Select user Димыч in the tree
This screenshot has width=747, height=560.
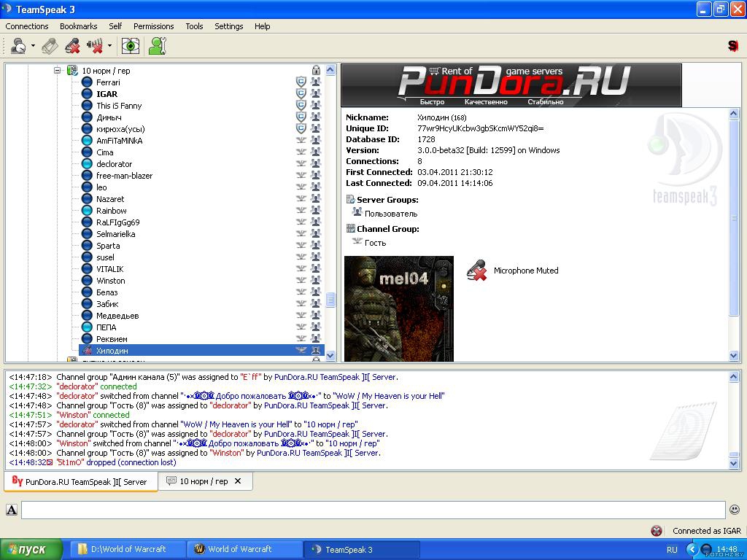pyautogui.click(x=109, y=117)
